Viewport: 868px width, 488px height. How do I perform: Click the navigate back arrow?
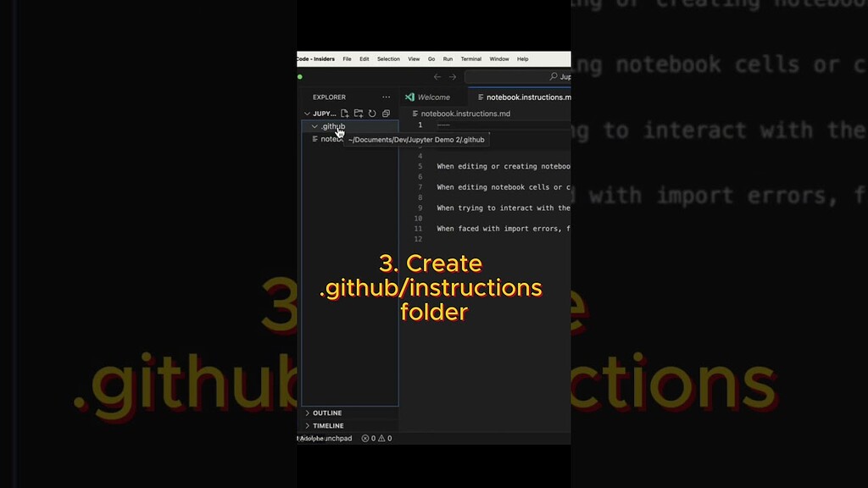point(437,77)
